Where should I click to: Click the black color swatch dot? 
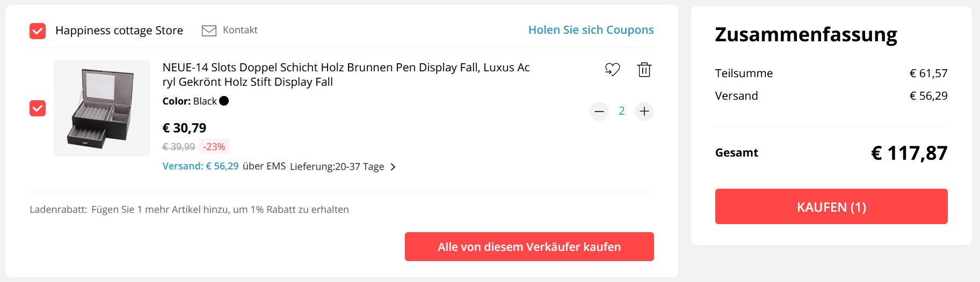tap(224, 101)
